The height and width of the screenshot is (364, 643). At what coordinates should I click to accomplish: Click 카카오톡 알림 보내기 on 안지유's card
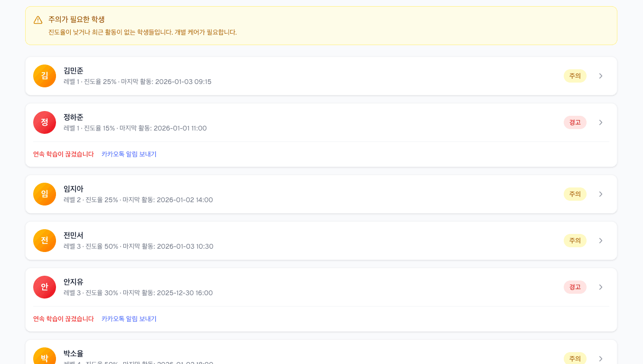coord(130,318)
